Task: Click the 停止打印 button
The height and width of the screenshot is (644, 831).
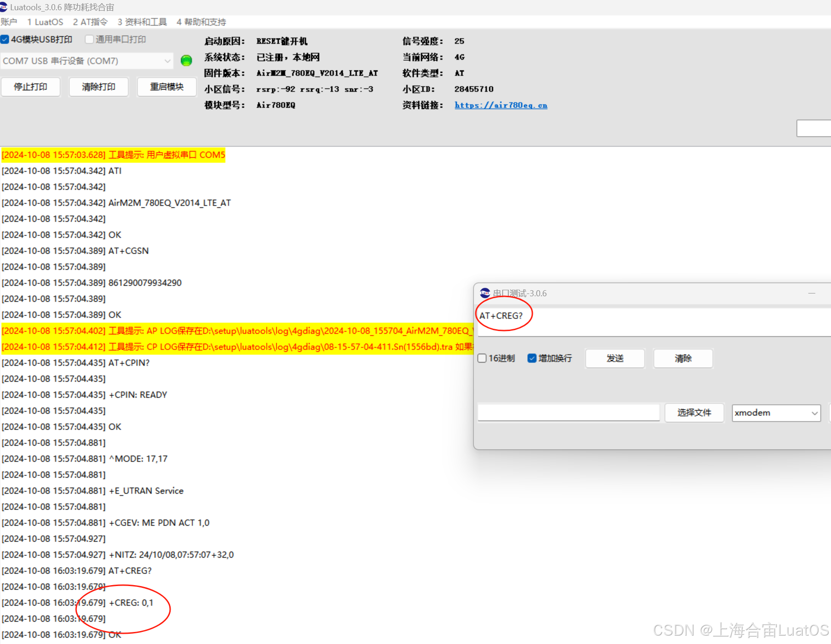Action: pyautogui.click(x=31, y=87)
